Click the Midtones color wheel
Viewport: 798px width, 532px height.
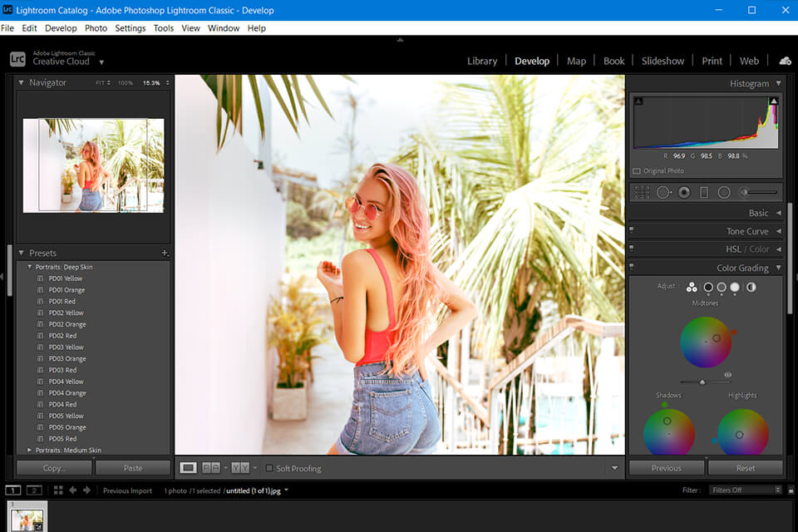tap(706, 342)
